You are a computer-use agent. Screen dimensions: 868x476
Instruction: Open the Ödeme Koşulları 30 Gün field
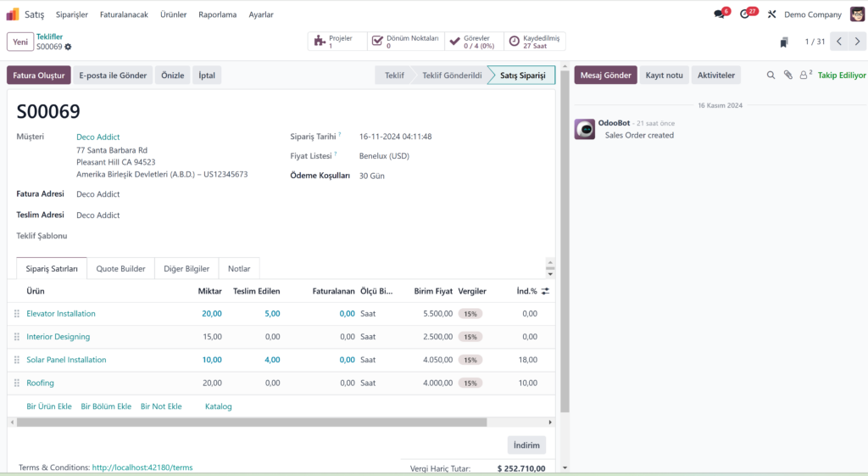374,176
